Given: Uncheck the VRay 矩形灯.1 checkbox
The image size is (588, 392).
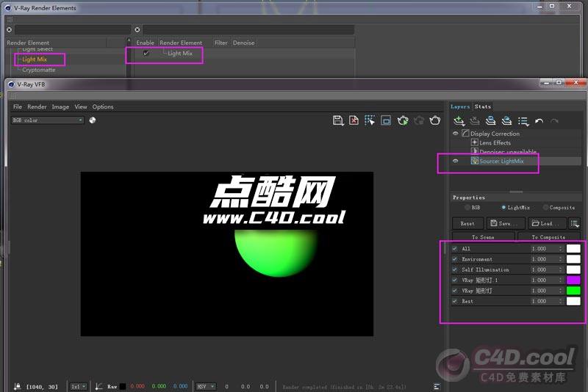Looking at the screenshot, I should pyautogui.click(x=455, y=280).
